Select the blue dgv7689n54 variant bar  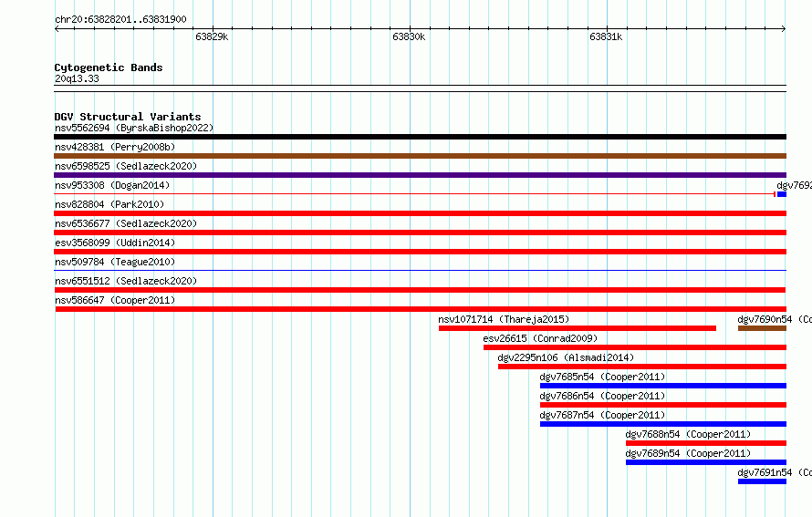coord(706,462)
